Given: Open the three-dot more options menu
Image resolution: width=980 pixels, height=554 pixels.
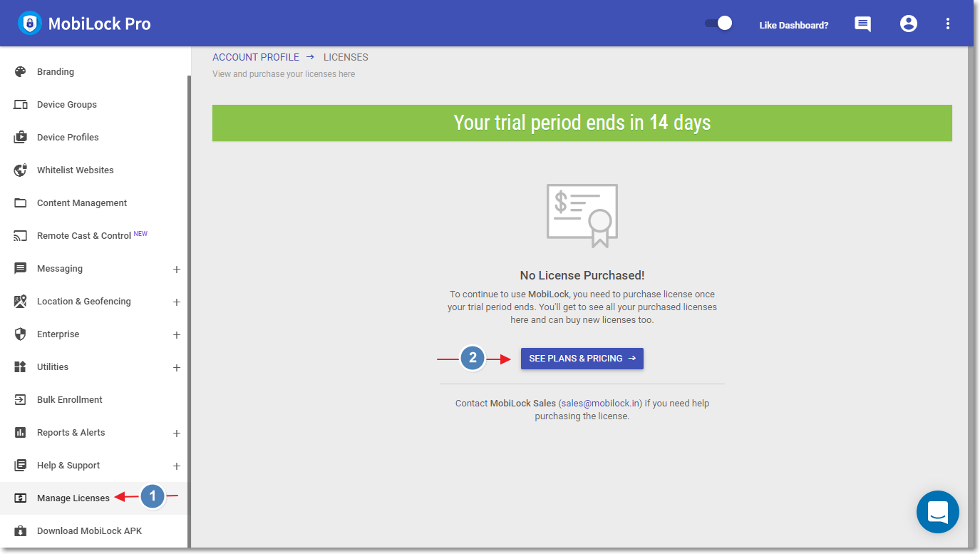Looking at the screenshot, I should point(948,24).
